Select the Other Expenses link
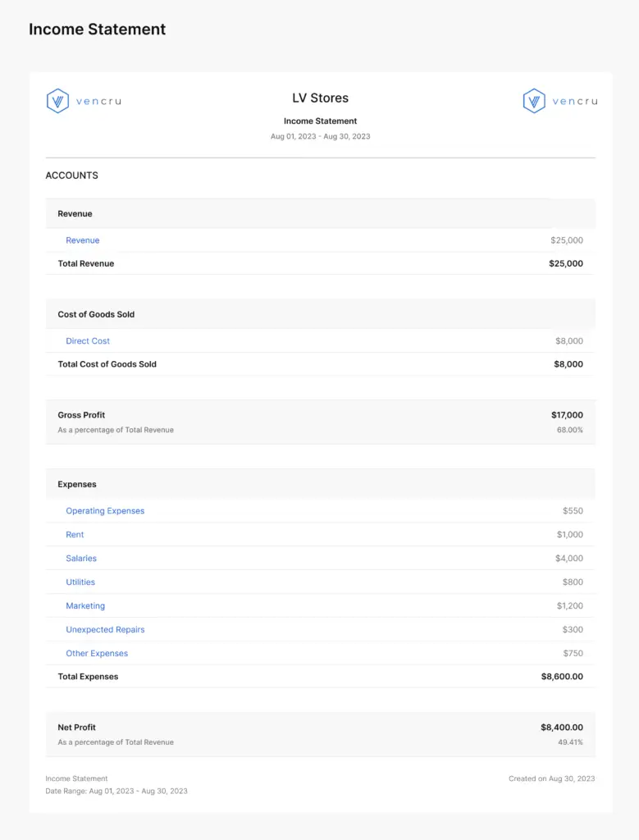Viewport: 639px width, 840px height. pos(97,654)
